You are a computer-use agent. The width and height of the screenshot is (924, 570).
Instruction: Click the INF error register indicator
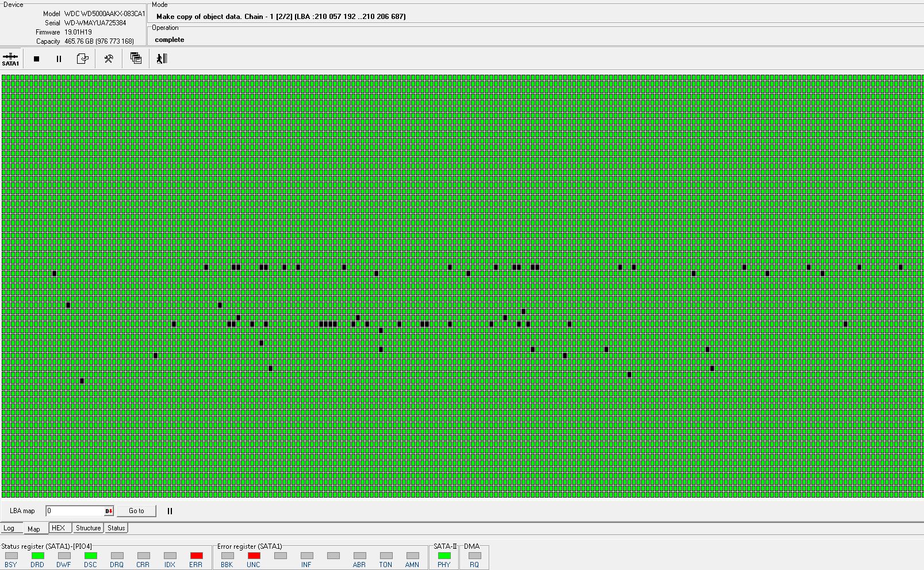(x=307, y=556)
